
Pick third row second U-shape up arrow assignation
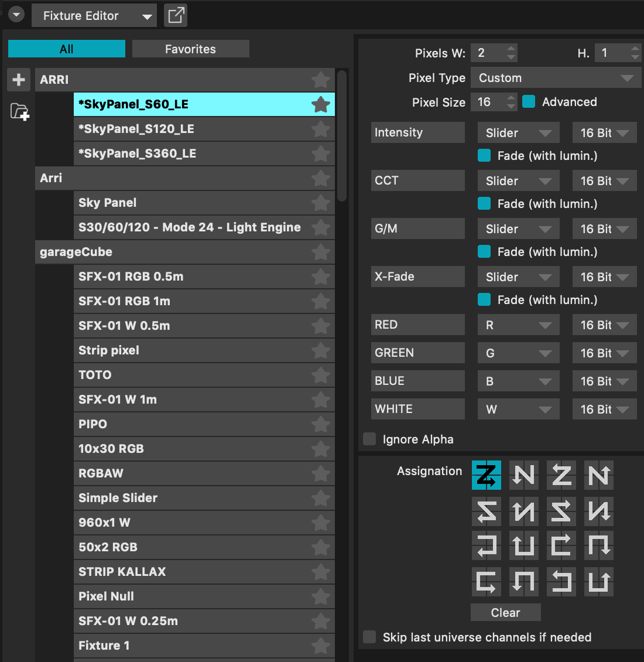click(524, 545)
